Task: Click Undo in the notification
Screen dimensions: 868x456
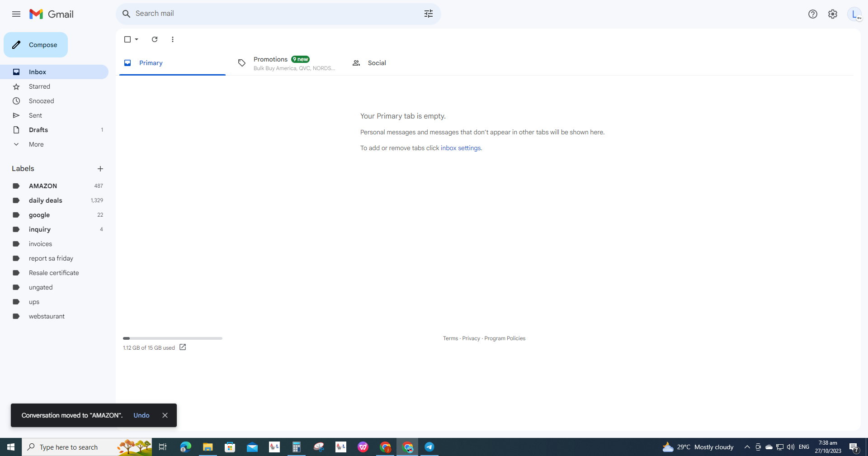Action: pos(142,415)
